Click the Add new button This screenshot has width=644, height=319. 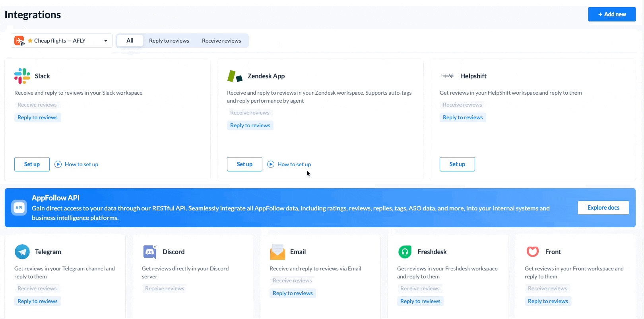tap(612, 14)
